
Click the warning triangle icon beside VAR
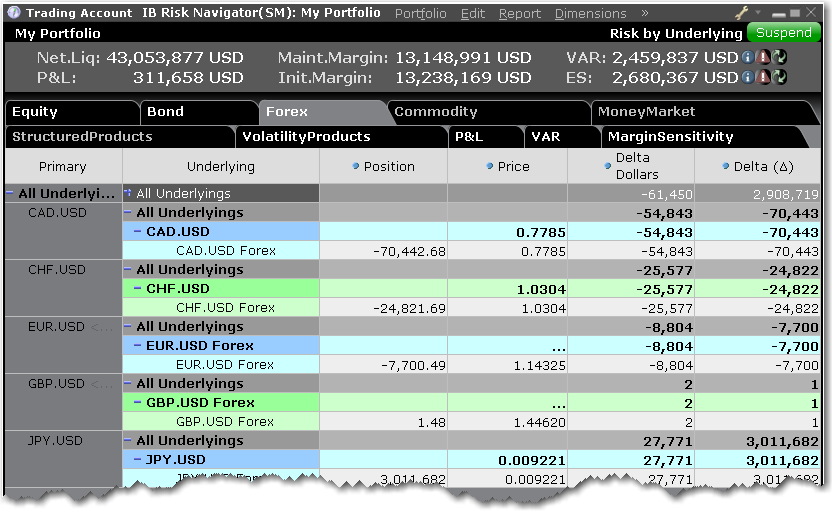(762, 57)
